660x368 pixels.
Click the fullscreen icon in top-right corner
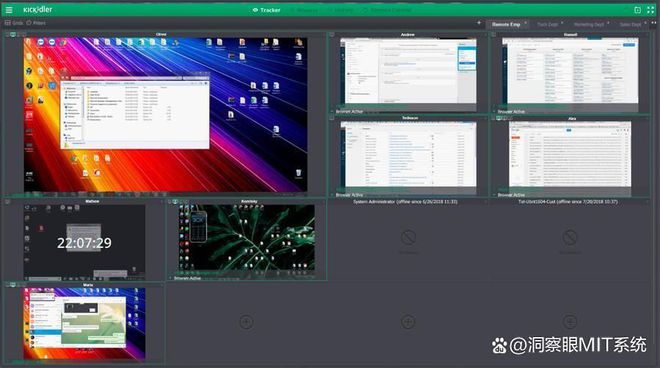tap(650, 10)
